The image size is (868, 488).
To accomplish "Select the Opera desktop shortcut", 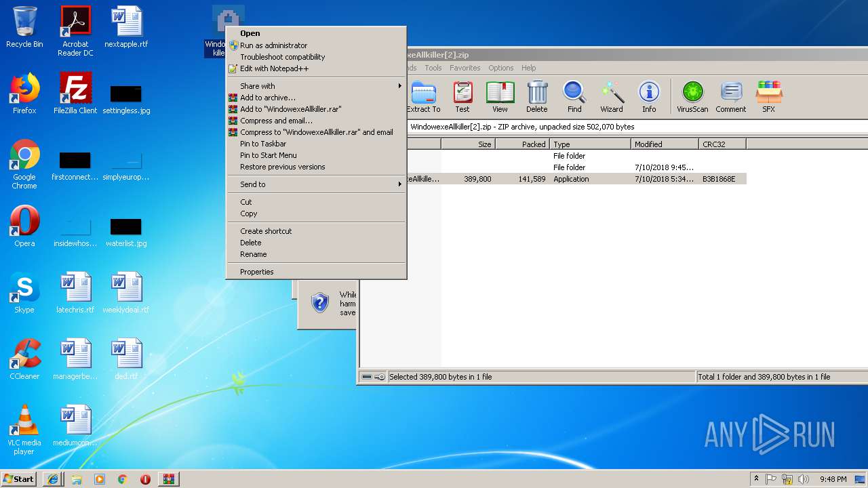I will coord(24,226).
